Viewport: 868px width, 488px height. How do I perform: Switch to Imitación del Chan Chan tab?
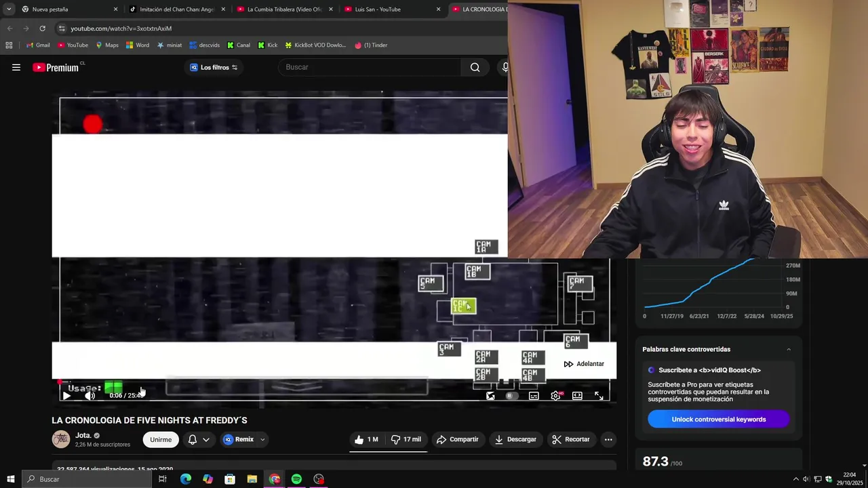pyautogui.click(x=176, y=9)
